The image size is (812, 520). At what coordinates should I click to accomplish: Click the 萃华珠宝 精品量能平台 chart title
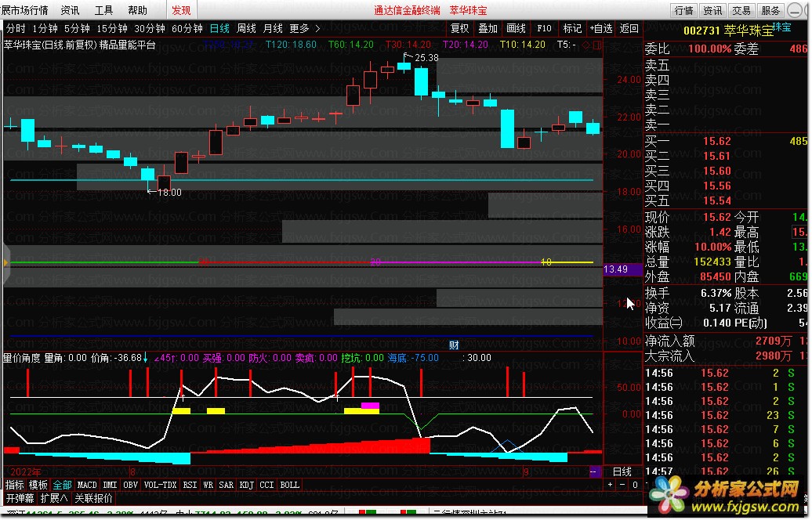pyautogui.click(x=80, y=45)
